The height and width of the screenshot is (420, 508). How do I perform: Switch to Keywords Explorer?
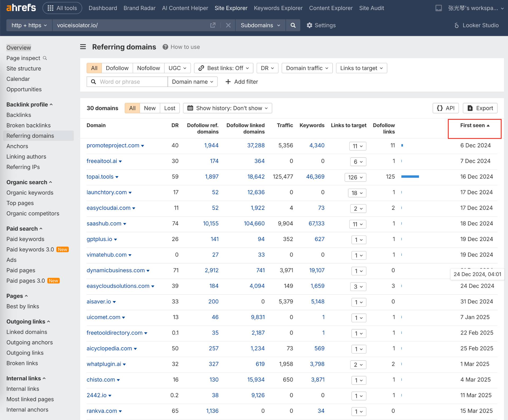click(278, 8)
